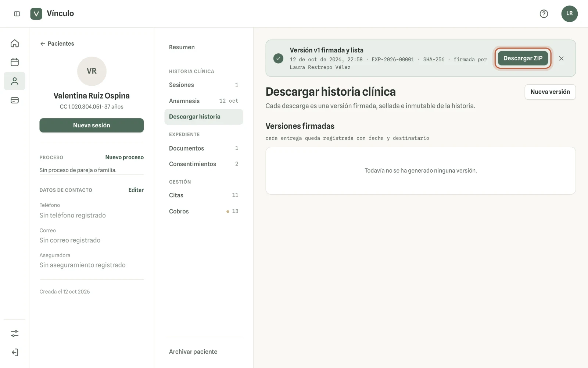Open the help question-mark icon

[544, 14]
